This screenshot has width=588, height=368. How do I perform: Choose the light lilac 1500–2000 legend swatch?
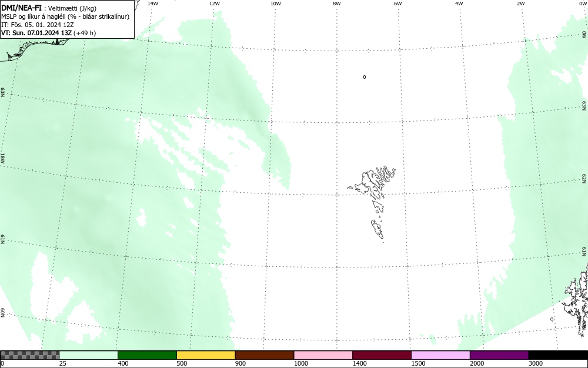click(x=440, y=355)
